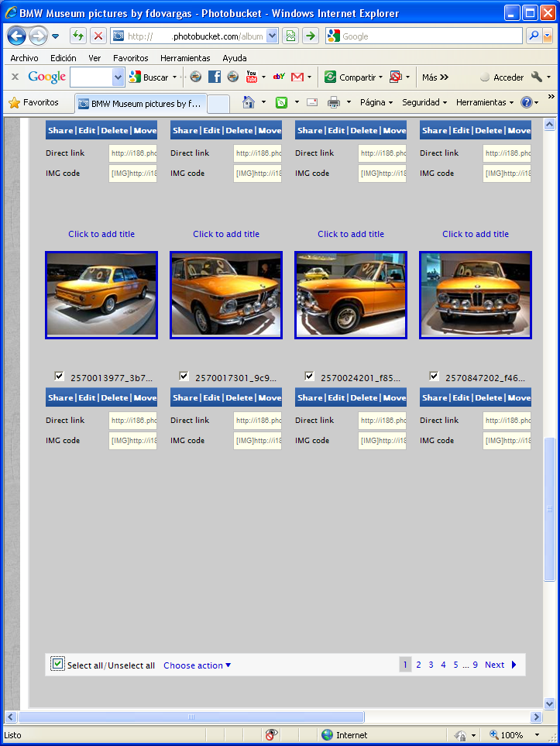Viewport: 560px width, 746px height.
Task: Click the vertical scrollbar down arrow
Action: pyautogui.click(x=549, y=703)
